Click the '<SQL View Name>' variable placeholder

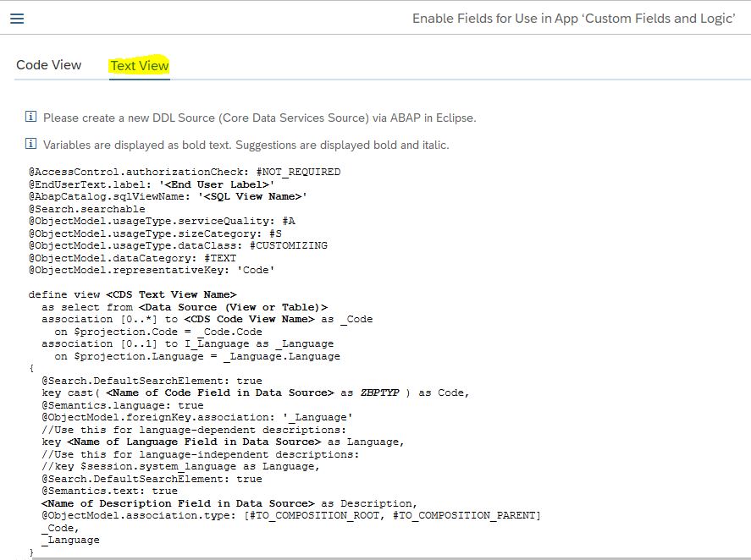pyautogui.click(x=252, y=197)
